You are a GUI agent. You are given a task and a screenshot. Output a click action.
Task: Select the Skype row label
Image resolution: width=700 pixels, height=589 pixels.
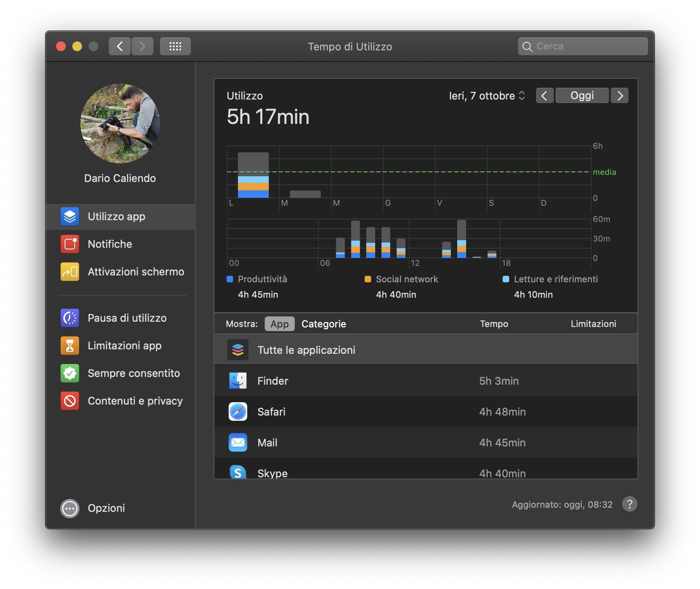pos(272,473)
